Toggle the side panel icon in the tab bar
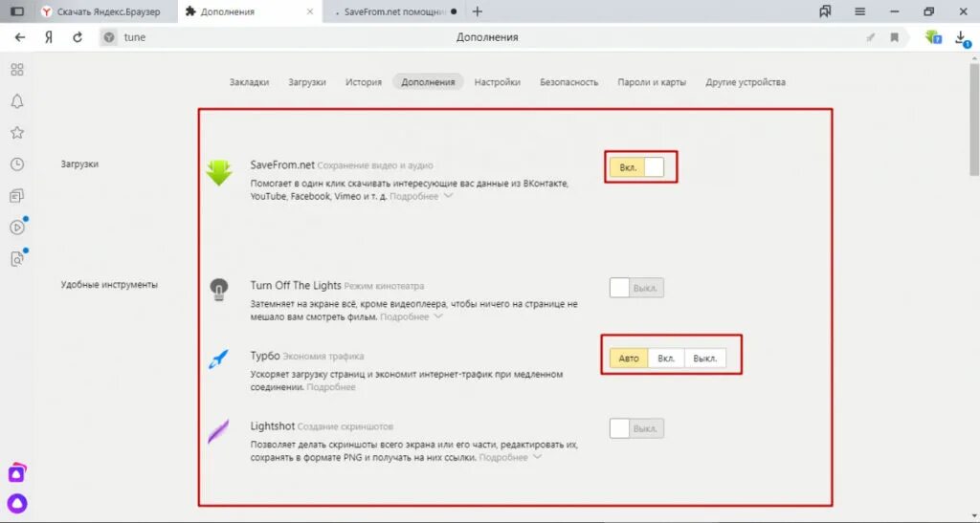The image size is (980, 523). tap(17, 11)
